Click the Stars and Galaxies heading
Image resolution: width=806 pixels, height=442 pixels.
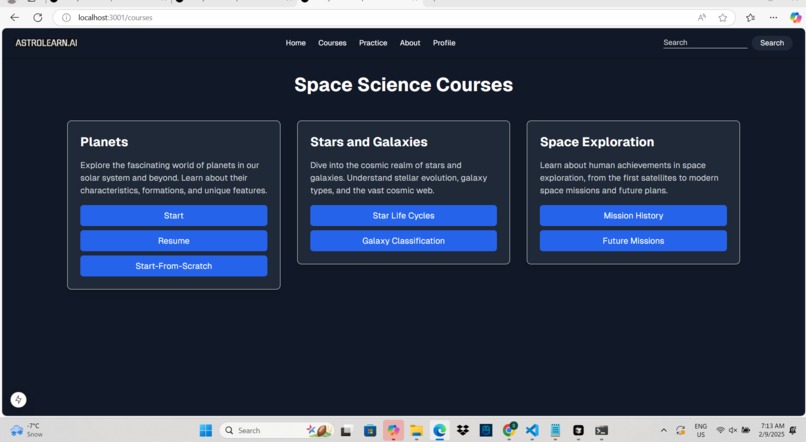pyautogui.click(x=369, y=142)
